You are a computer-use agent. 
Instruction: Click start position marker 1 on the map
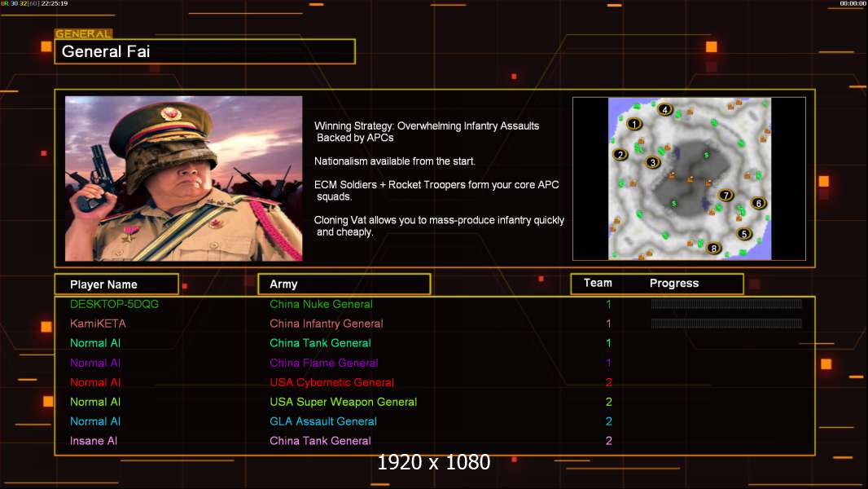coord(634,124)
